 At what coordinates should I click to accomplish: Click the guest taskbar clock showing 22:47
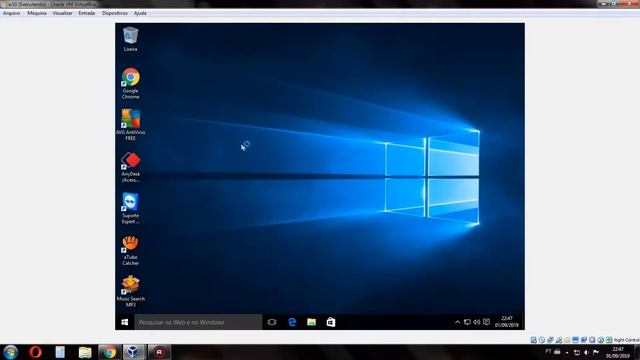coord(507,322)
